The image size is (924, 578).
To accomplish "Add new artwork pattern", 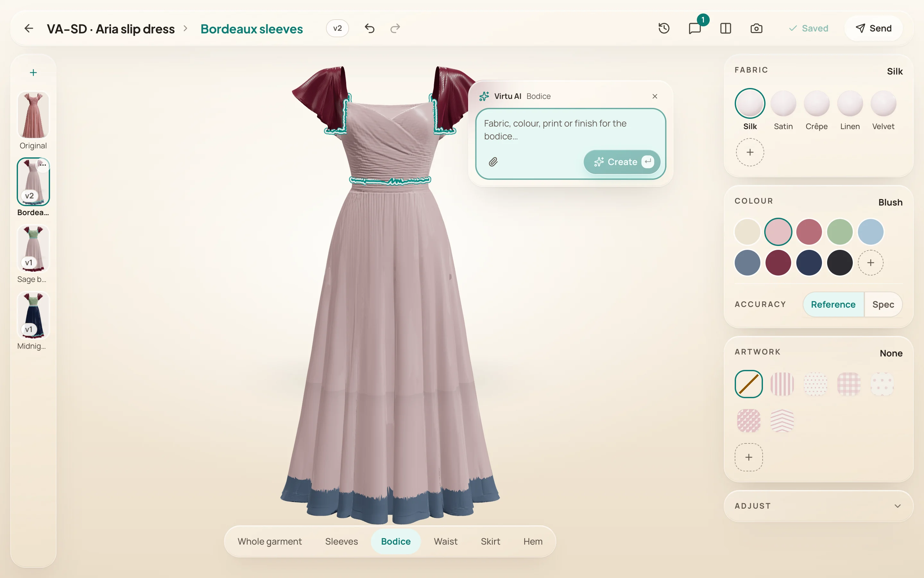I will [x=749, y=457].
